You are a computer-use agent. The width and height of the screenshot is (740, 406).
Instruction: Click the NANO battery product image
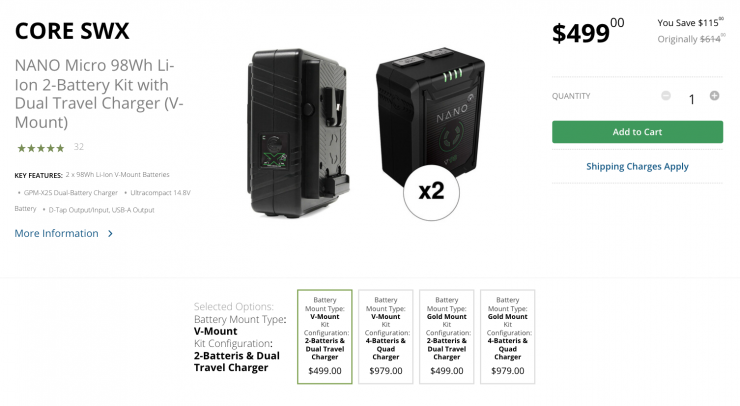[430, 116]
